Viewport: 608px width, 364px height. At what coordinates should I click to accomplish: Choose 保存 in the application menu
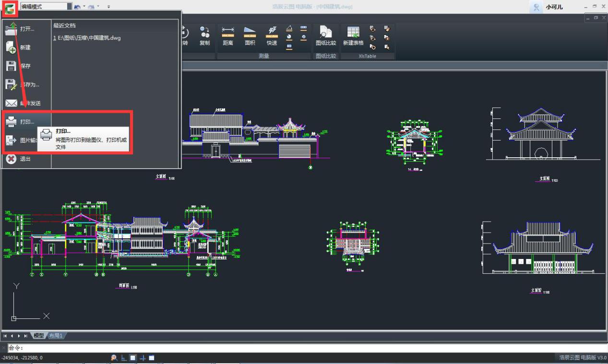(26, 66)
